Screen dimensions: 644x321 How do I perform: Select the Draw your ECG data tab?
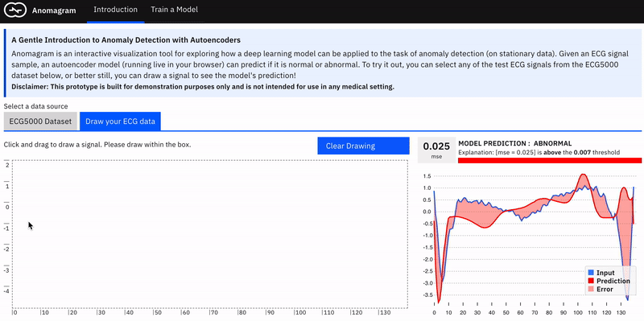pos(120,121)
